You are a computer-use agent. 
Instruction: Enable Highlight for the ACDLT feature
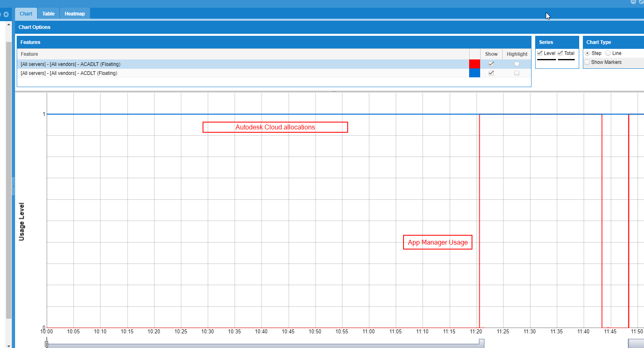(x=516, y=73)
